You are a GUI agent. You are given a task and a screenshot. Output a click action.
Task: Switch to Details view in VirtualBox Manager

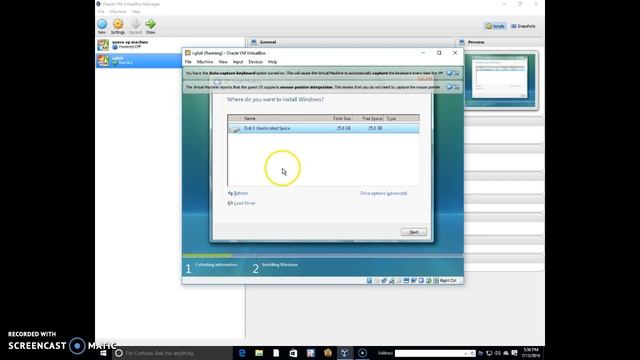495,26
